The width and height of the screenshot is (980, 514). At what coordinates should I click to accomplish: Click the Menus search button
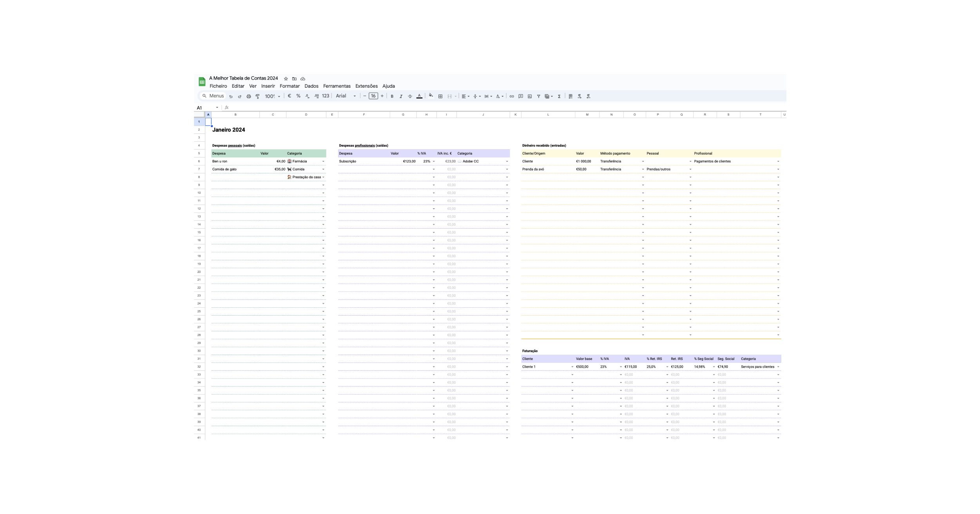[213, 96]
